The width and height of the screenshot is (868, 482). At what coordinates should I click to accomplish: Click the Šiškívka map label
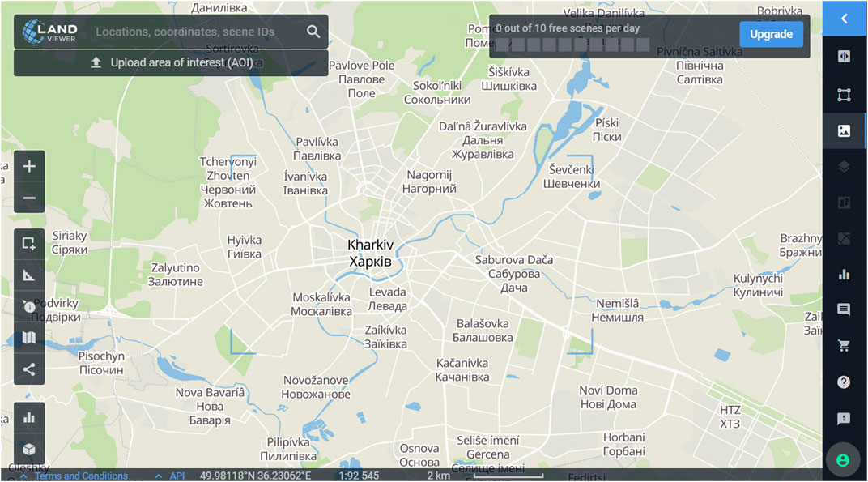click(x=508, y=79)
